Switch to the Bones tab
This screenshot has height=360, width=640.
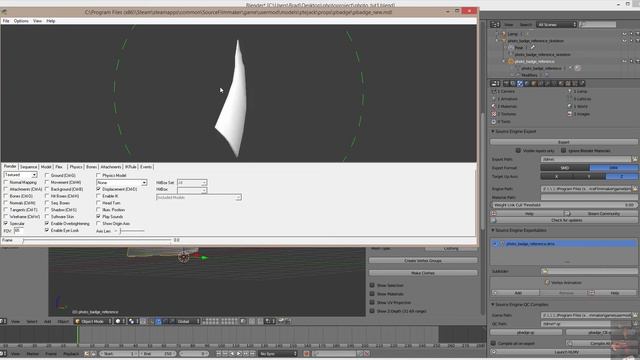pos(91,167)
